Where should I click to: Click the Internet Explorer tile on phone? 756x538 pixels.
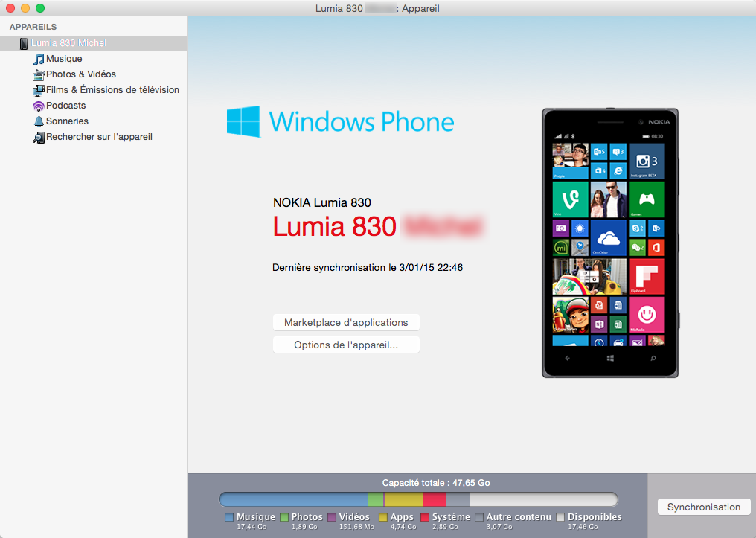coord(618,170)
